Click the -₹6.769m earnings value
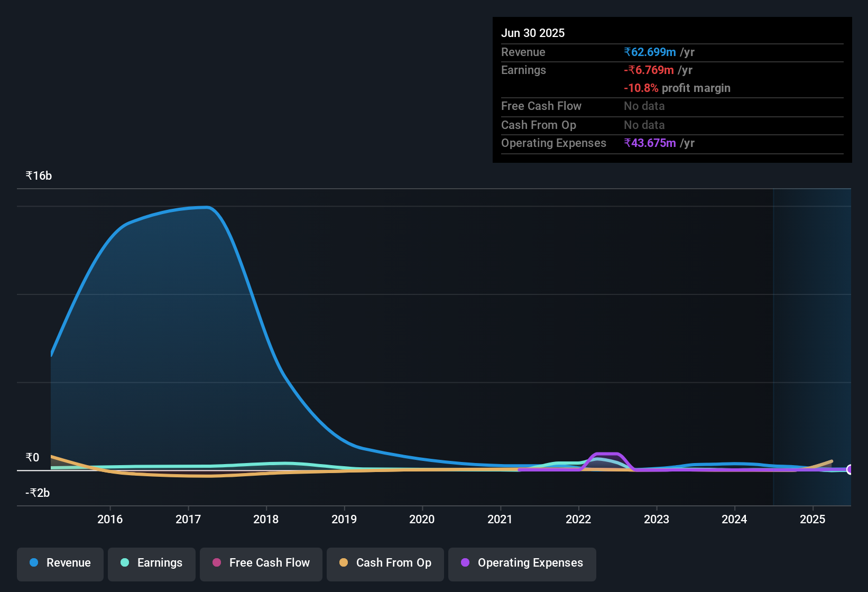868x592 pixels. [x=649, y=70]
